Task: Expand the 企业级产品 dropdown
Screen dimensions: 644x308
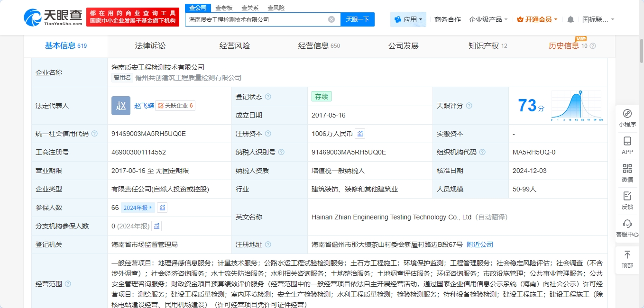Action: click(488, 19)
